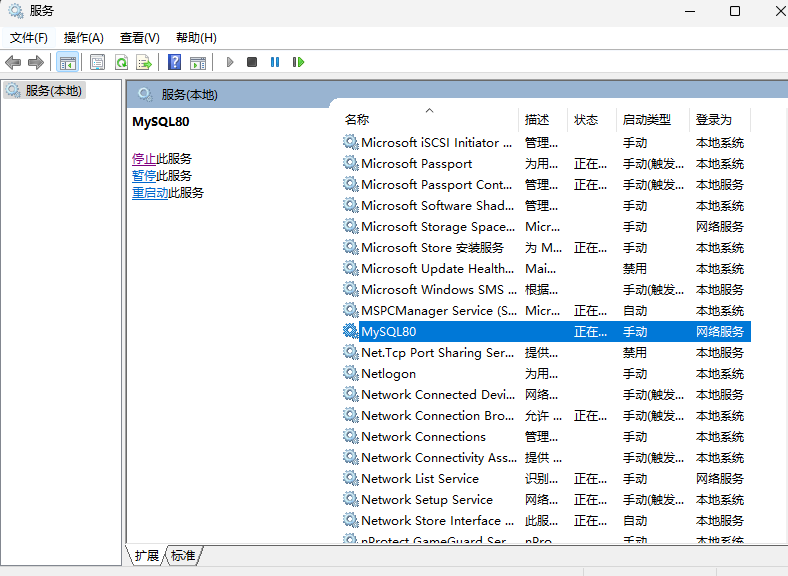Click the gear icon of the MySQL80 row
Viewport: 788px width, 576px height.
[x=350, y=331]
